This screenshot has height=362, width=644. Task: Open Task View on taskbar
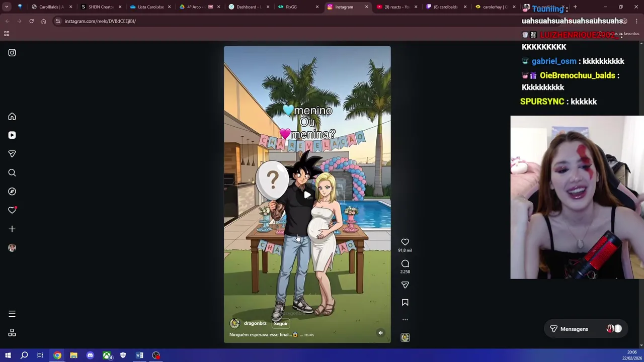point(40,355)
